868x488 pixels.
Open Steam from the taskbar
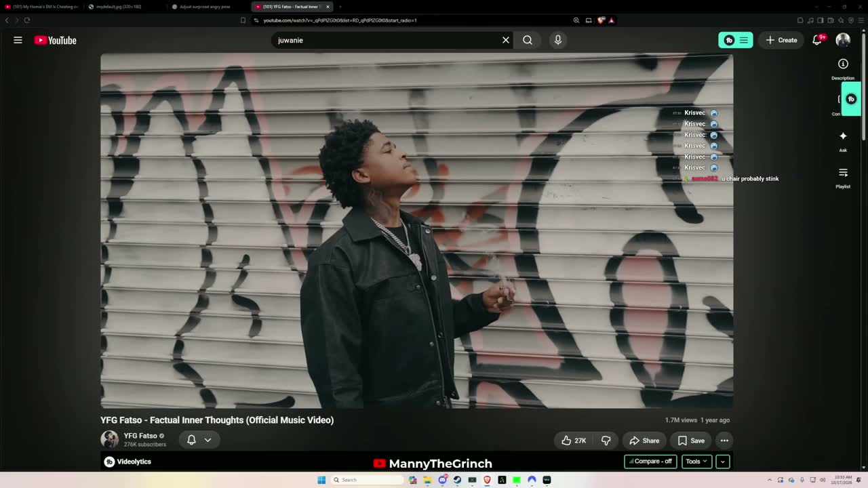457,480
